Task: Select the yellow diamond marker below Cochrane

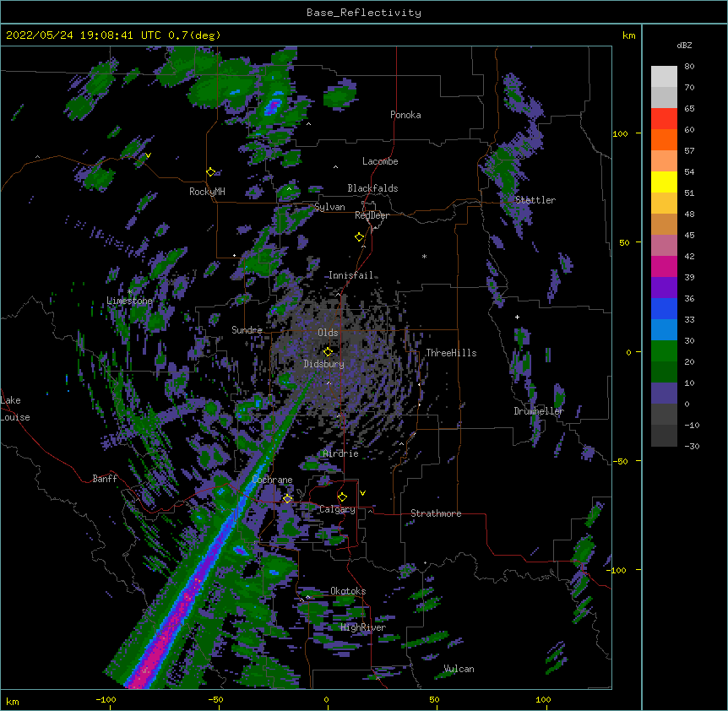Action: point(287,498)
